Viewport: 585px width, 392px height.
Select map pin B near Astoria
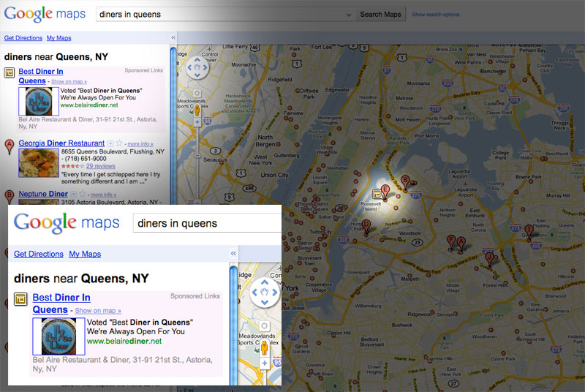405,183
